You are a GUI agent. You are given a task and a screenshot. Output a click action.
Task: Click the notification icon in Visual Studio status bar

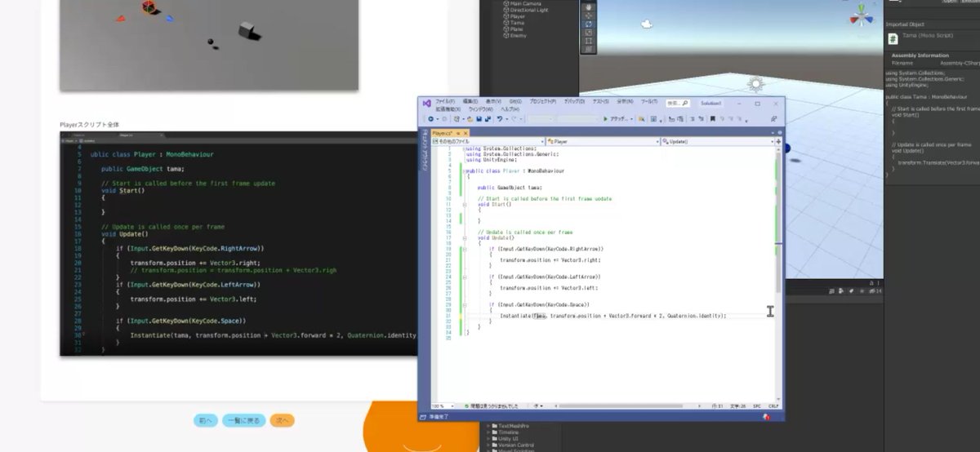pos(767,417)
